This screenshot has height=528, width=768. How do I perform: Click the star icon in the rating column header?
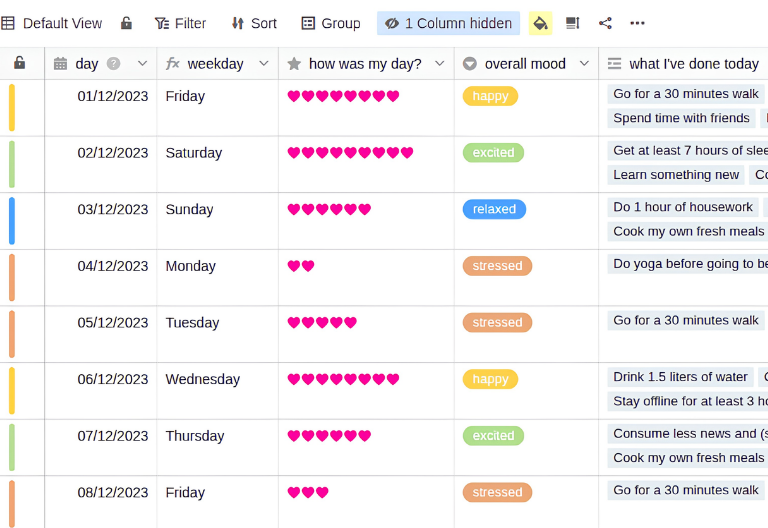point(294,64)
